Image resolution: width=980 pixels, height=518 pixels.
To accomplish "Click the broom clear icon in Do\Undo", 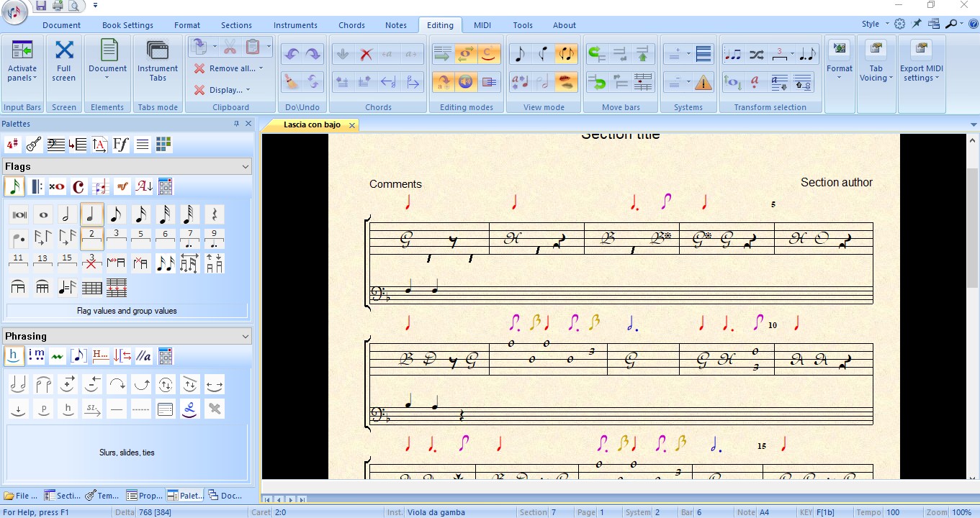I will pyautogui.click(x=292, y=82).
